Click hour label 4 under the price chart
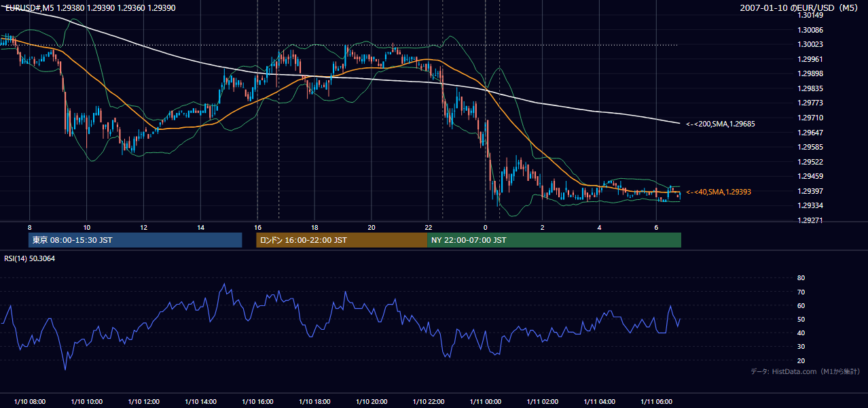868x408 pixels. tap(599, 227)
